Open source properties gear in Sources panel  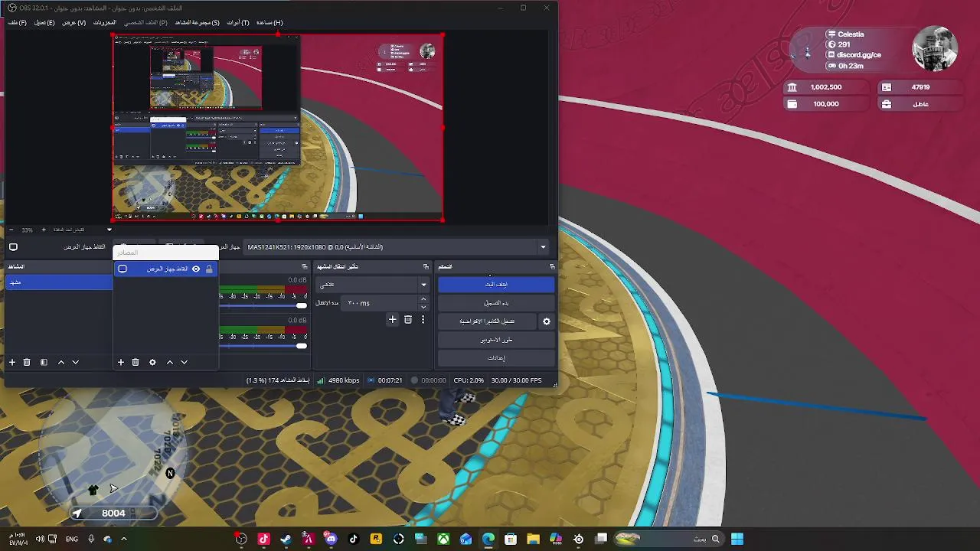coord(152,362)
